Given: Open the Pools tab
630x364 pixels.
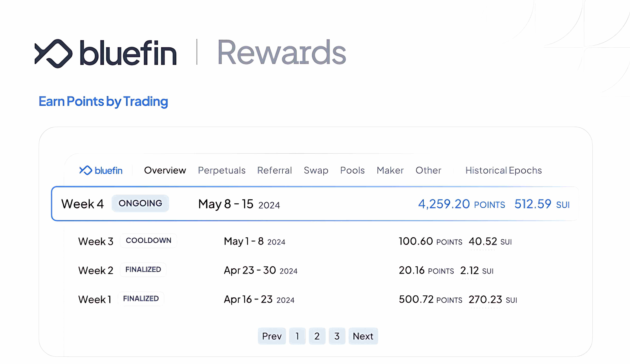Looking at the screenshot, I should 352,170.
